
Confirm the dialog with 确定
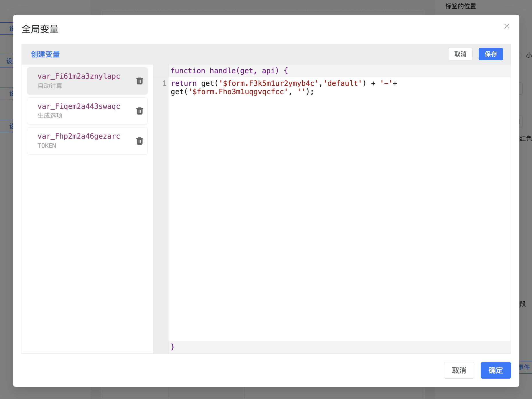[496, 370]
